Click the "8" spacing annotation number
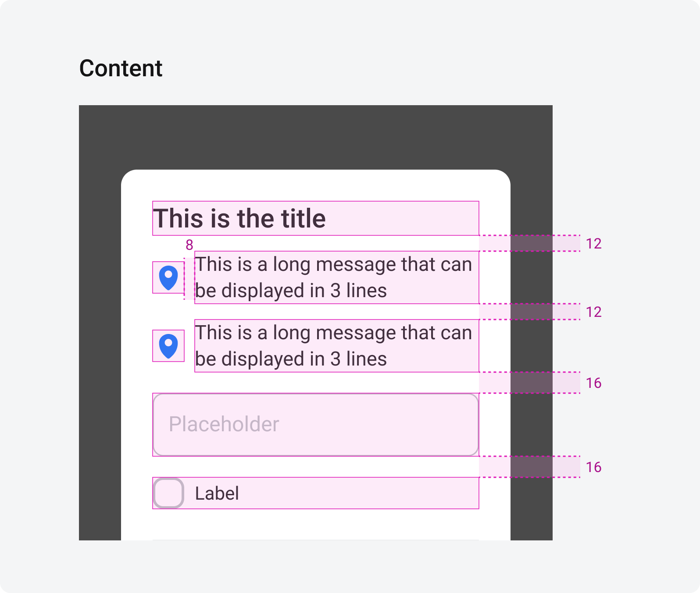The height and width of the screenshot is (593, 700). point(189,245)
